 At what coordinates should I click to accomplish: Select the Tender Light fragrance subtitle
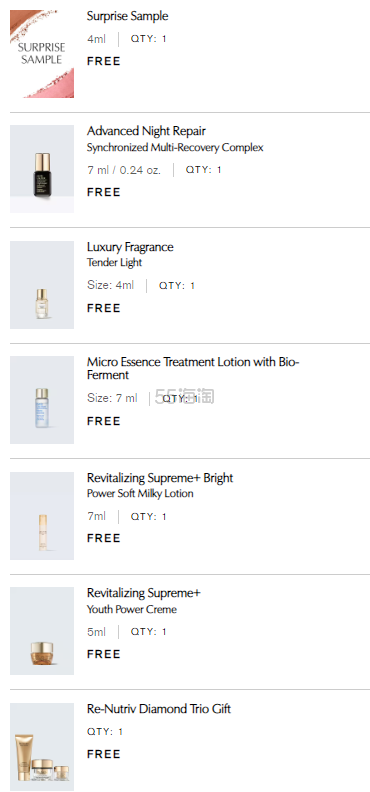115,263
